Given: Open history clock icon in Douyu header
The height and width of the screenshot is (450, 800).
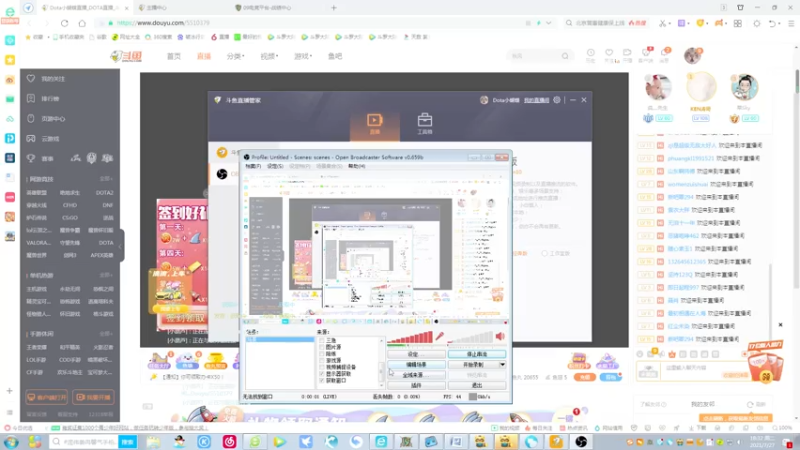Looking at the screenshot, I should [x=590, y=53].
